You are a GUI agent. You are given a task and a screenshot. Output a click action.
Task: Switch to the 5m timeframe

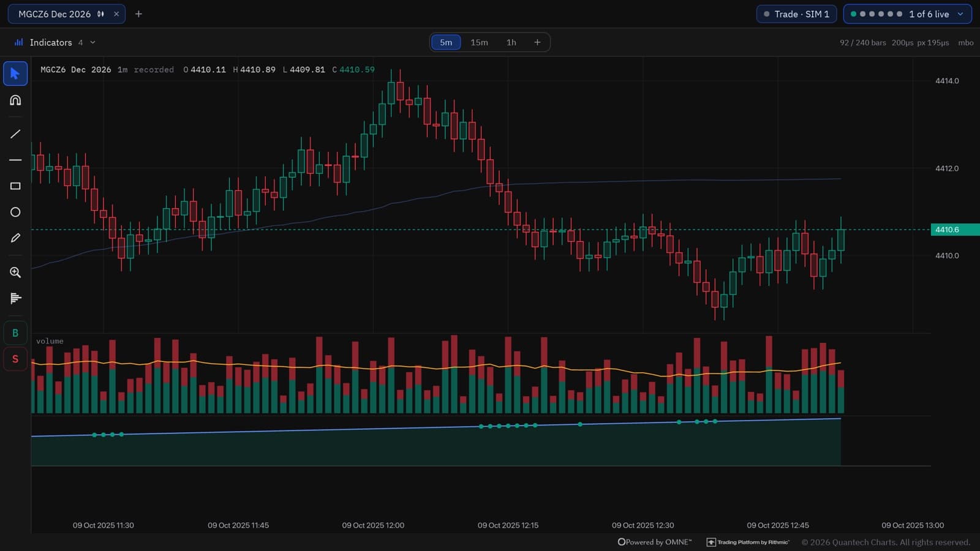(446, 42)
